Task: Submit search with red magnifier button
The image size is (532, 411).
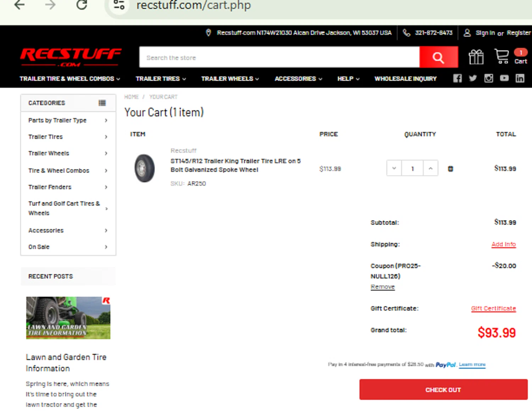Action: pos(439,57)
